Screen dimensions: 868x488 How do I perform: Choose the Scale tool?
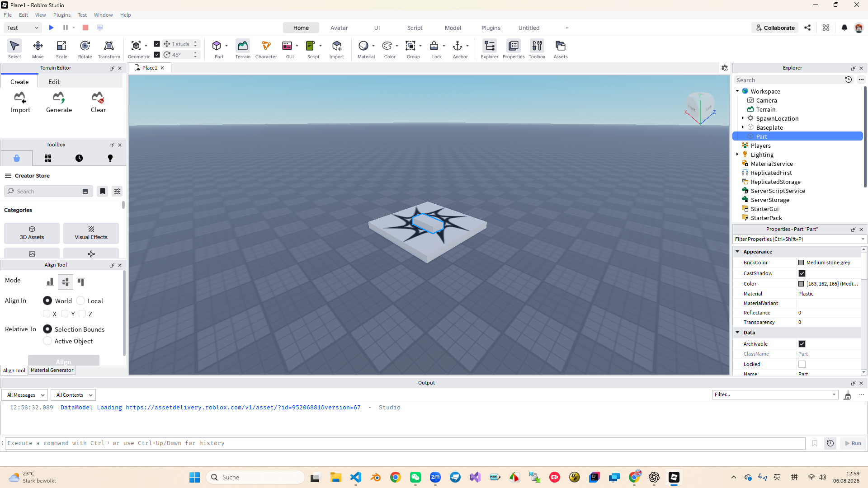(x=61, y=49)
